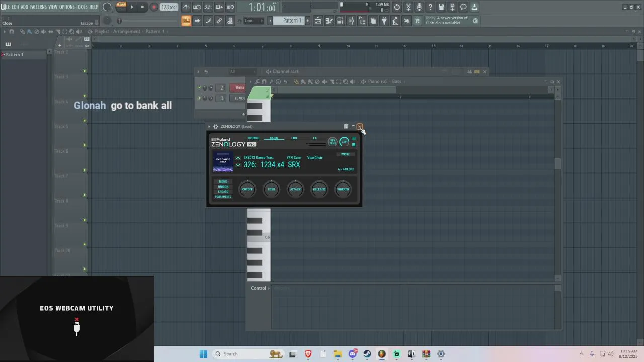644x362 pixels.
Task: Select previous tone with up chevron
Action: click(x=238, y=158)
